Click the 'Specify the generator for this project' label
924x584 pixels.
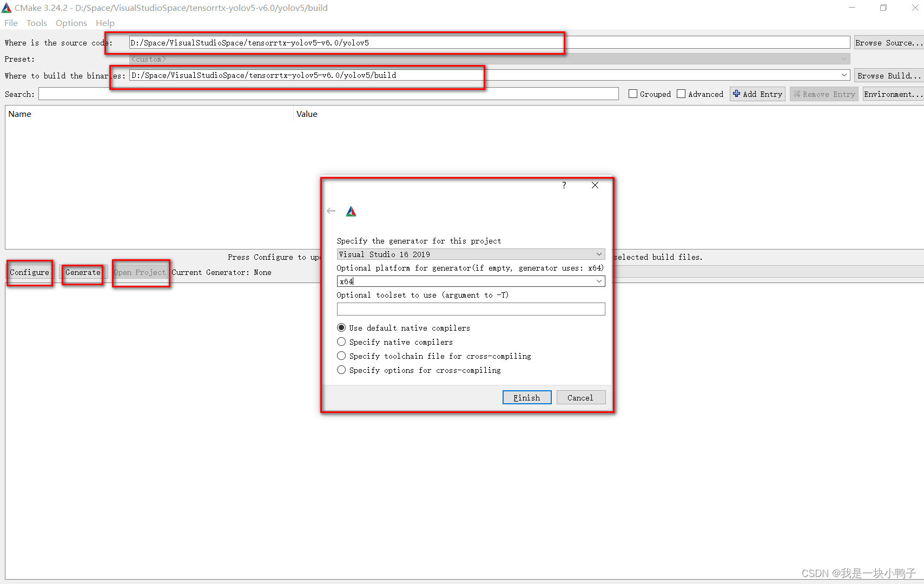419,241
